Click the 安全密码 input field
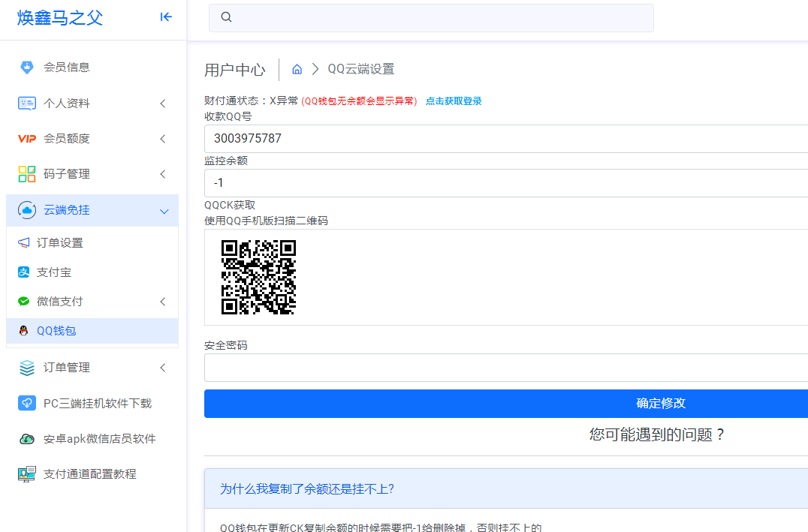This screenshot has height=532, width=808. coord(506,368)
